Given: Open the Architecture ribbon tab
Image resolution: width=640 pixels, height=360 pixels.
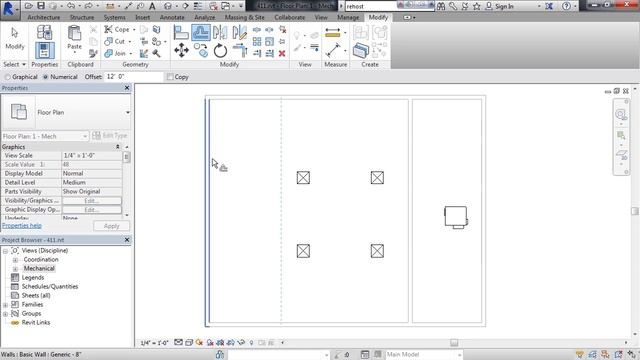Looking at the screenshot, I should 44,18.
